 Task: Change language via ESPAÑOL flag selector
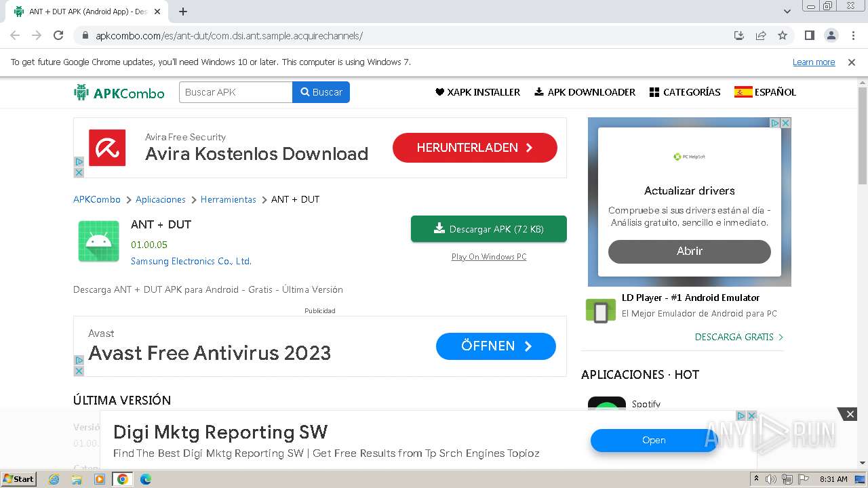[x=765, y=92]
